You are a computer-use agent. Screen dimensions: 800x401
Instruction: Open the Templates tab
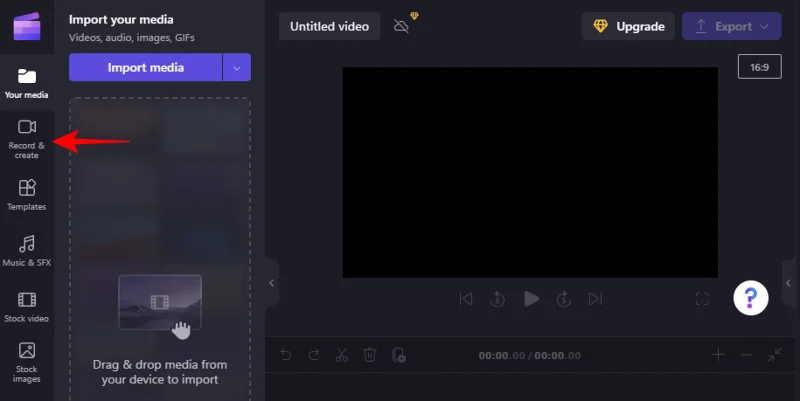[x=27, y=195]
